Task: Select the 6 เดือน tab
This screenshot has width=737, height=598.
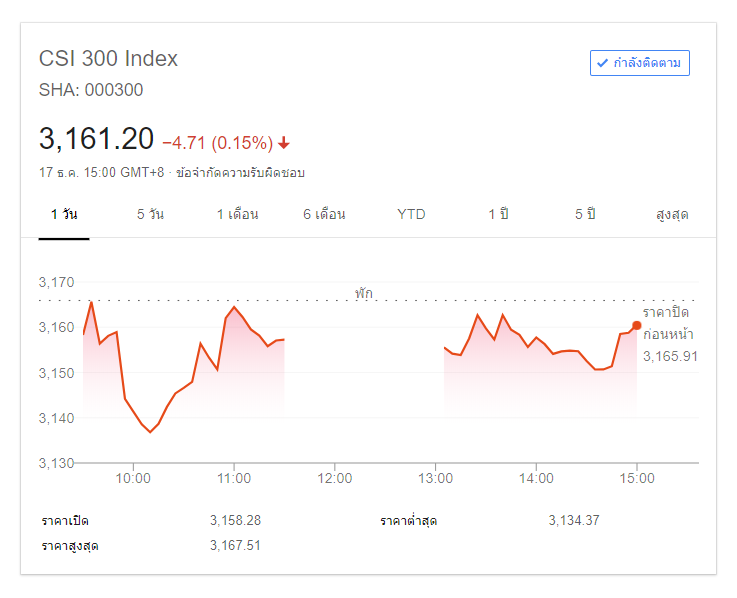Action: [x=324, y=214]
